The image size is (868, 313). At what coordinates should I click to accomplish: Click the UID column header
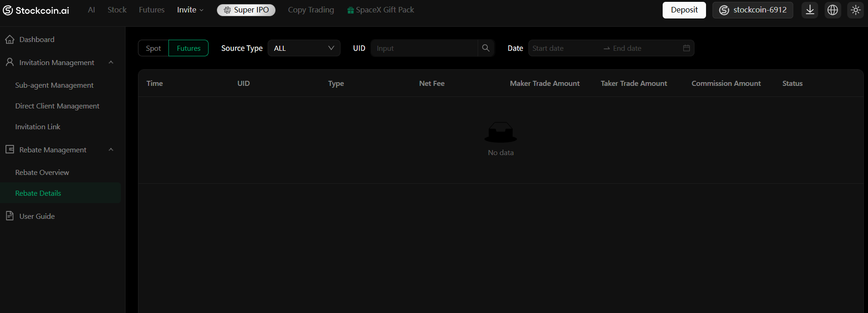pos(244,83)
